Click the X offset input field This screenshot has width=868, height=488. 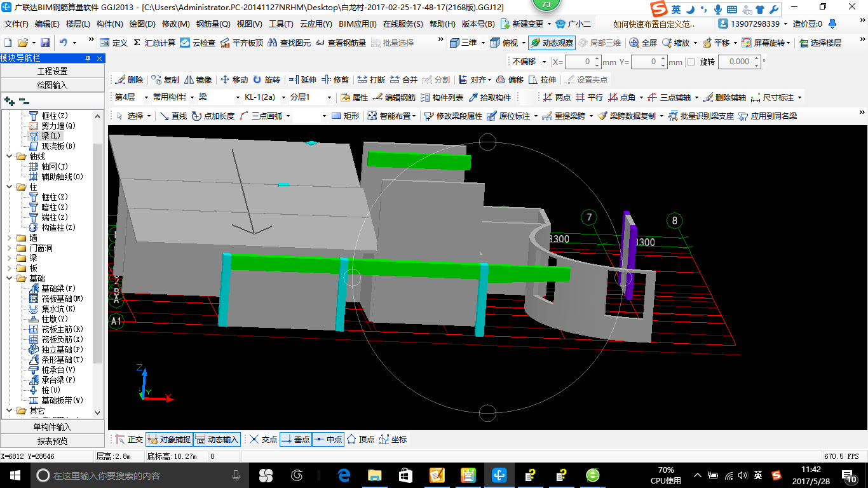pyautogui.click(x=580, y=62)
